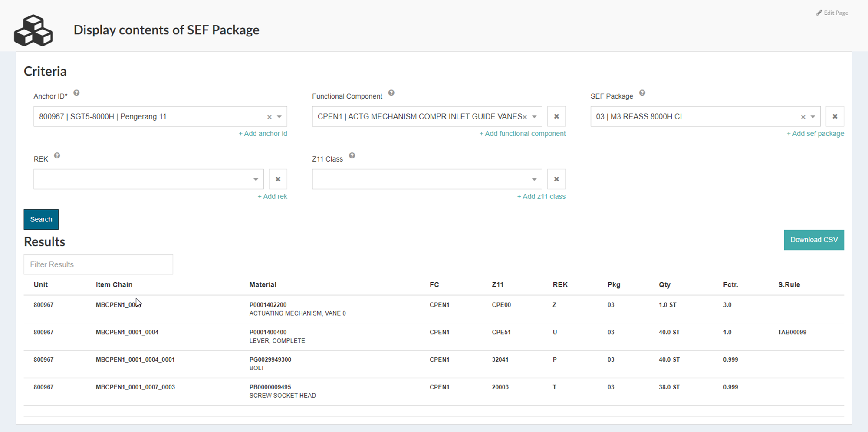868x432 pixels.
Task: Click the Z11 Class help icon
Action: (x=352, y=156)
